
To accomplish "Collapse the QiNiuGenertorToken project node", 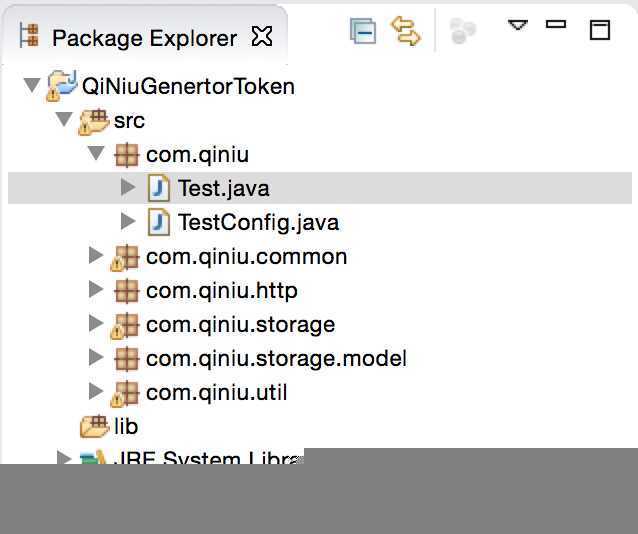I will pos(32,85).
